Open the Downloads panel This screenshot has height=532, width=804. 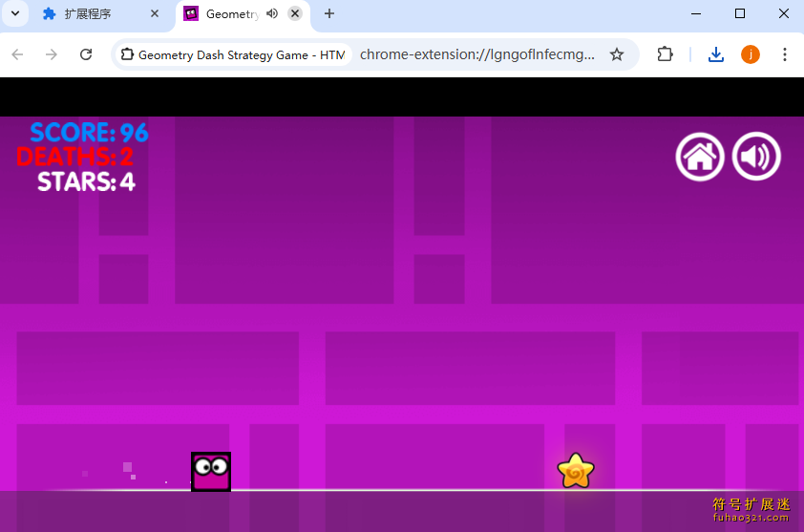(x=716, y=54)
